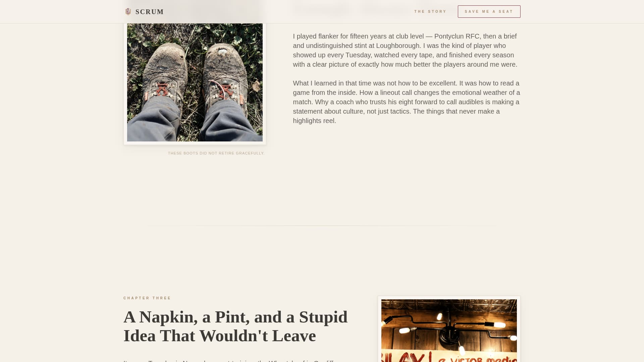Select the boots photo caption text
Viewport: 644px width, 362px height.
click(216, 153)
